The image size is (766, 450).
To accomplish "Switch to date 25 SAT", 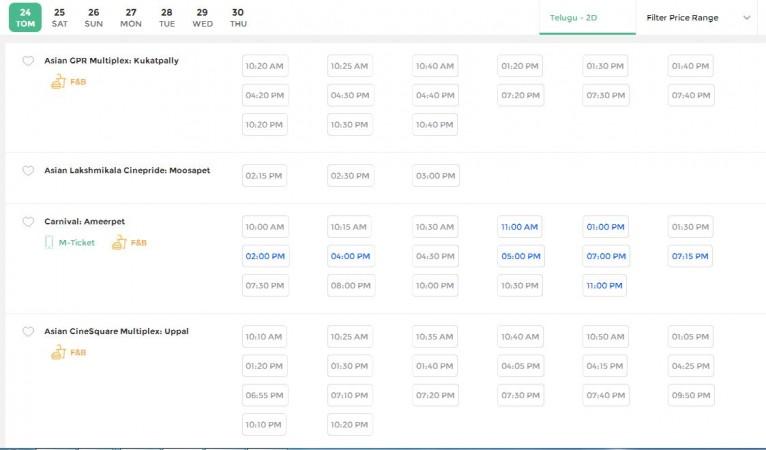I will tap(60, 18).
